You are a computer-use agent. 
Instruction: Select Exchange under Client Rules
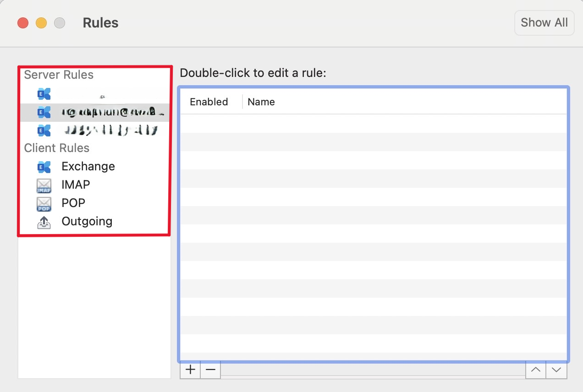click(x=88, y=166)
